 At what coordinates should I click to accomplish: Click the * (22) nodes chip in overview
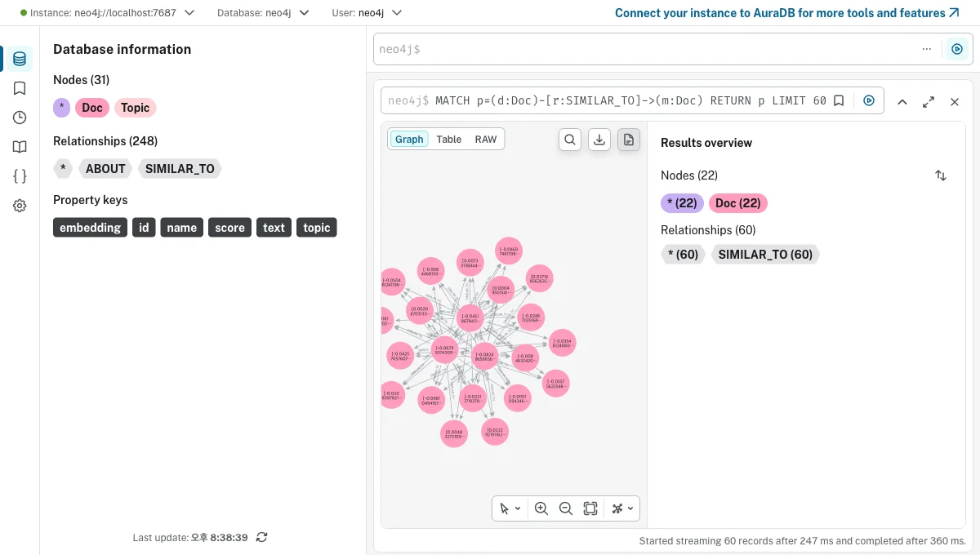click(x=682, y=203)
